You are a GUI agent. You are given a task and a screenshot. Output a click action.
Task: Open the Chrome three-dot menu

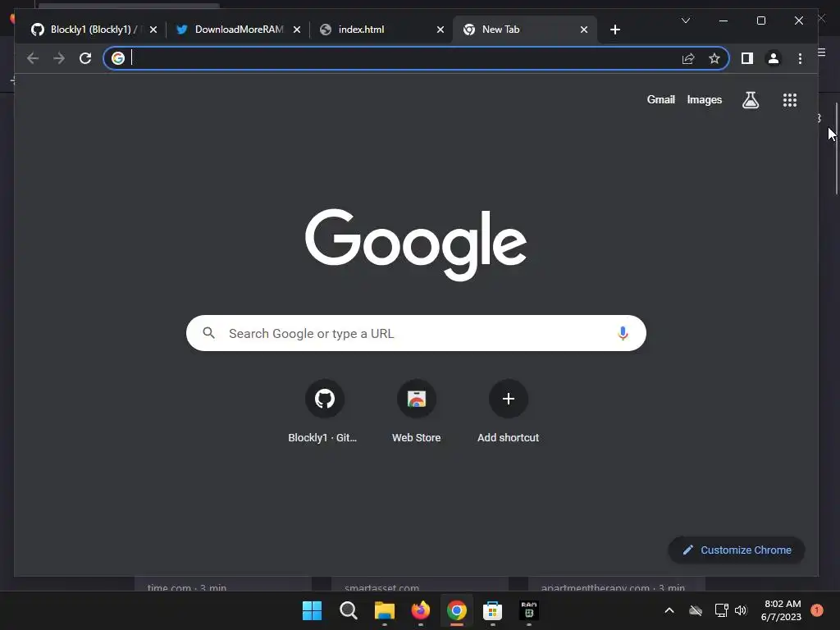pyautogui.click(x=800, y=58)
